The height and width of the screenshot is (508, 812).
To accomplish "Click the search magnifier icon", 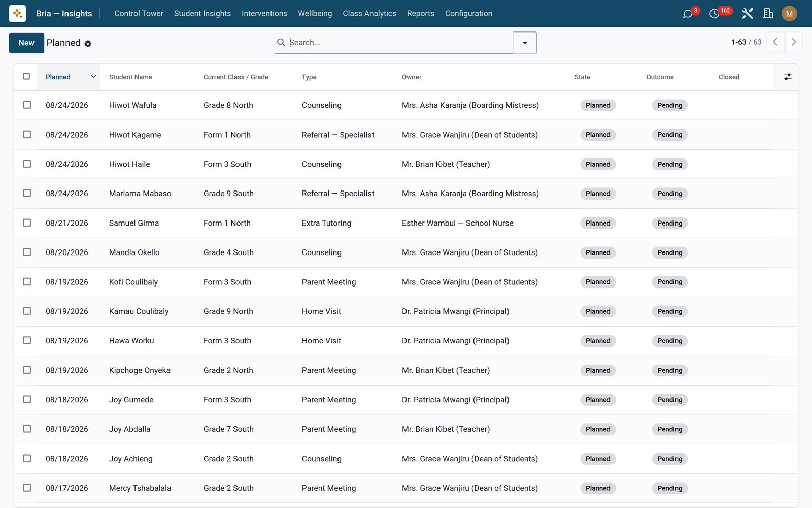I will click(281, 42).
